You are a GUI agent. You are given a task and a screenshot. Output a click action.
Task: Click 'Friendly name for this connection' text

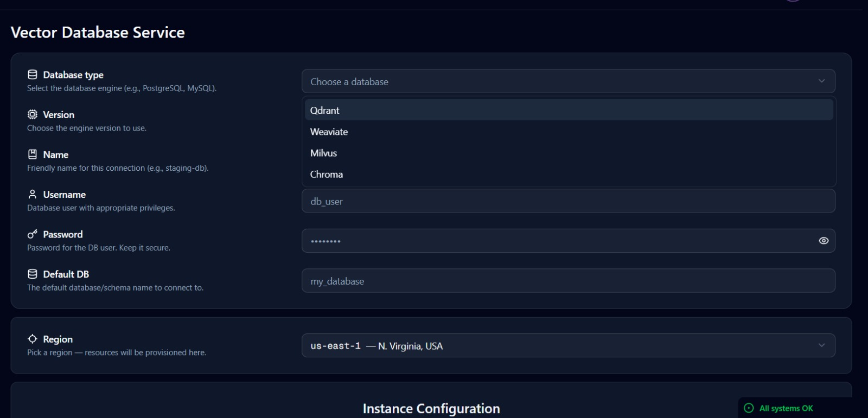[118, 168]
